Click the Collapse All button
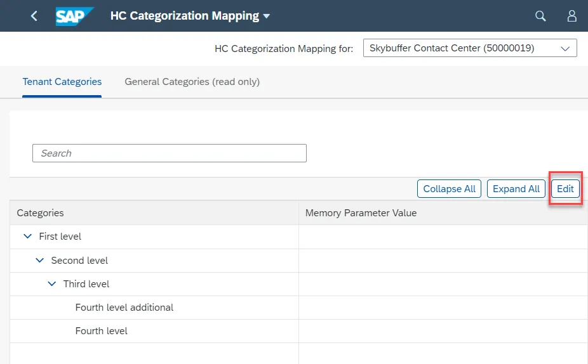This screenshot has height=364, width=588. [449, 189]
